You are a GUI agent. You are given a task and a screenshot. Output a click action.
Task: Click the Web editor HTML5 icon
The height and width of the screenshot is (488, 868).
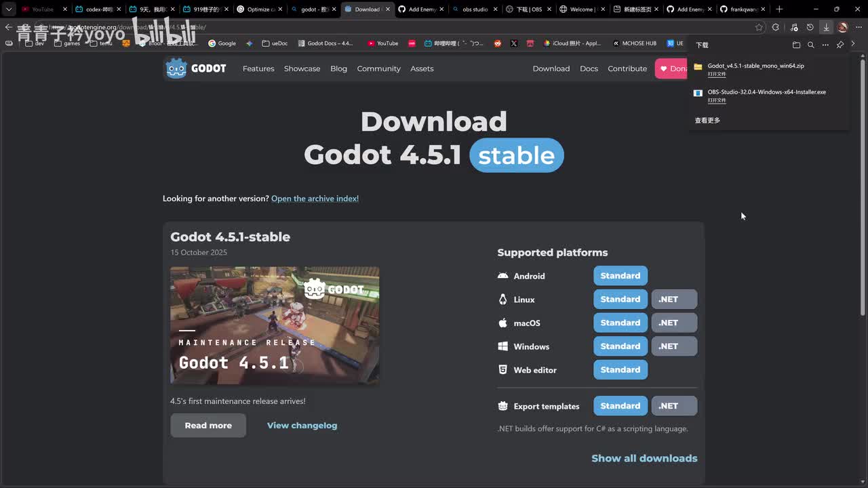click(502, 370)
